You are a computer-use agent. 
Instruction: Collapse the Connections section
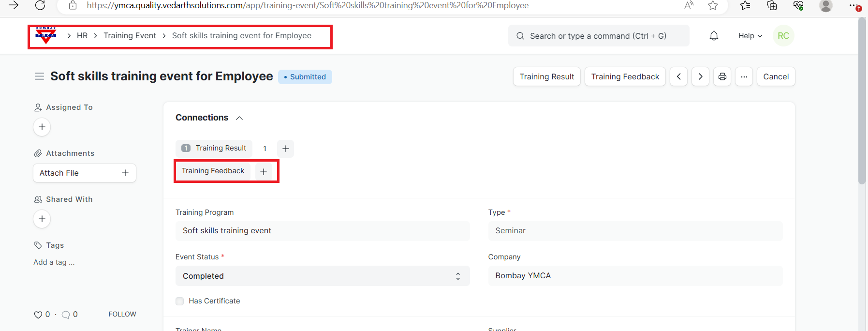point(239,118)
